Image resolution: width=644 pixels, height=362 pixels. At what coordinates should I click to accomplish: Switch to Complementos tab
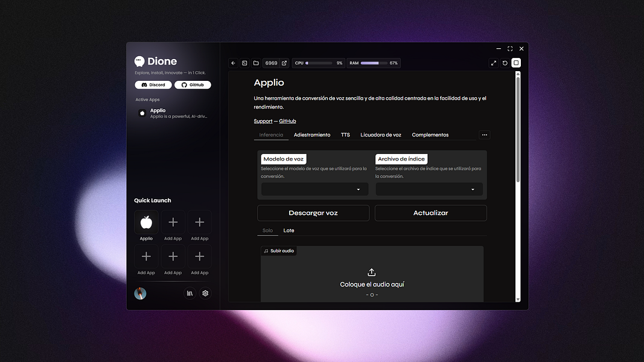pos(430,135)
